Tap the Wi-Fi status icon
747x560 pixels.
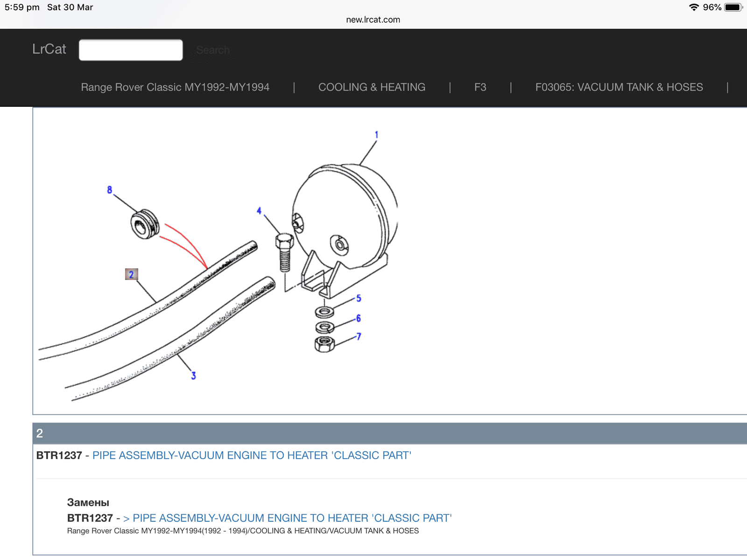[x=694, y=7]
